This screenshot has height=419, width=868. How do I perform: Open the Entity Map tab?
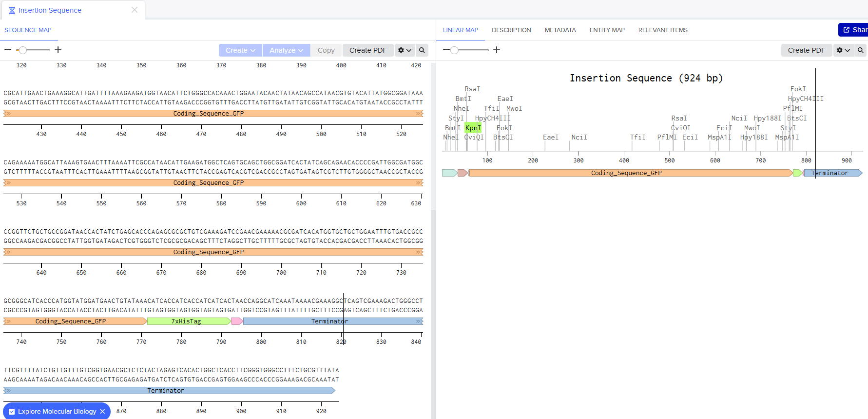[607, 30]
